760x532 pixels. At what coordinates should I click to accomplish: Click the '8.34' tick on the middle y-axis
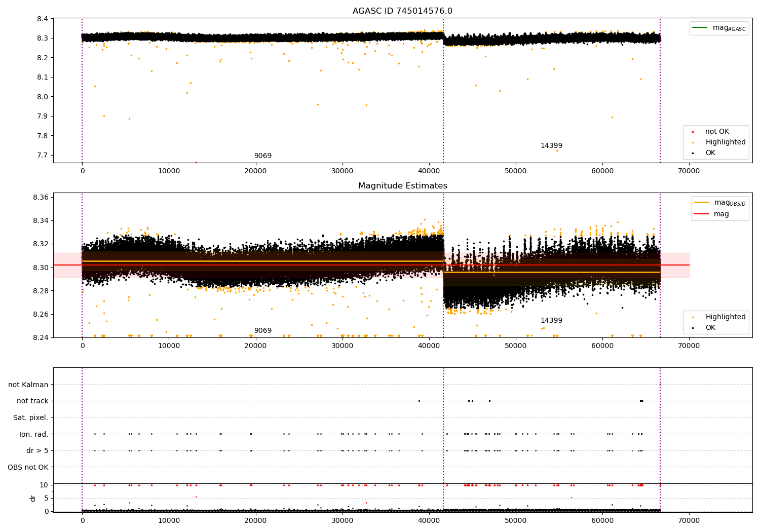pos(41,221)
